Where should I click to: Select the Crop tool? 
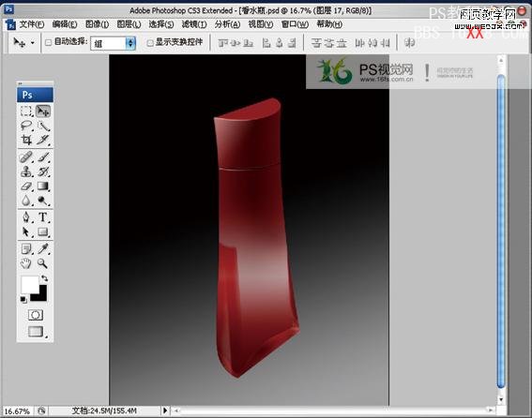point(26,140)
